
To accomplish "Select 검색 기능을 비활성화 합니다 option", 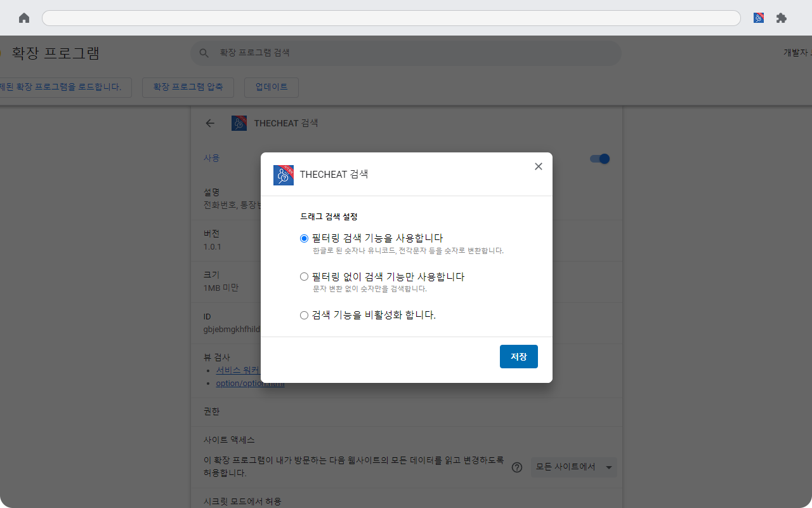I will tap(304, 315).
